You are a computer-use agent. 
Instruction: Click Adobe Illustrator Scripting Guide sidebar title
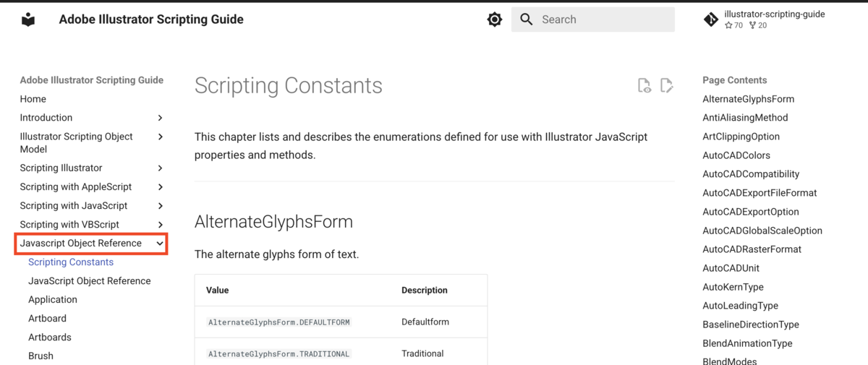(x=92, y=80)
